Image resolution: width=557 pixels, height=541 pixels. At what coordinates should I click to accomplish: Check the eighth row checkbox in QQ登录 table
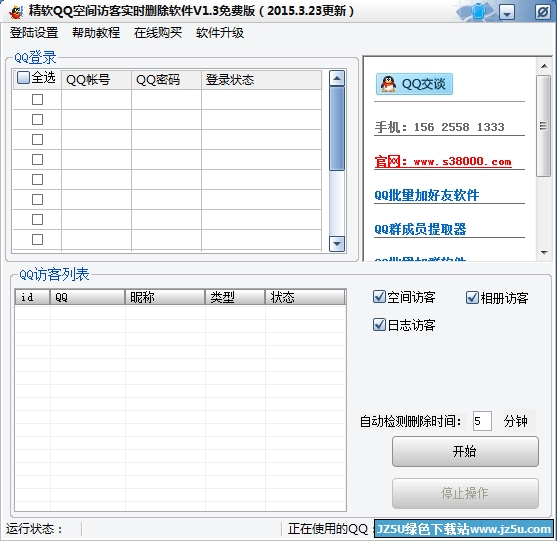(37, 239)
